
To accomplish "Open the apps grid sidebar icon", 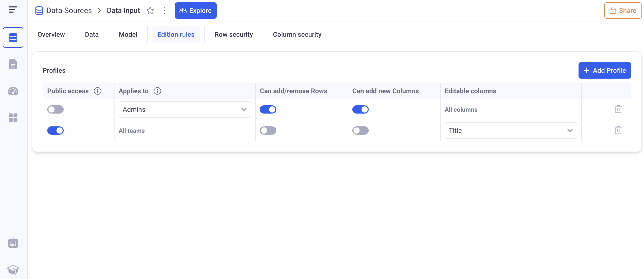I will 13,118.
